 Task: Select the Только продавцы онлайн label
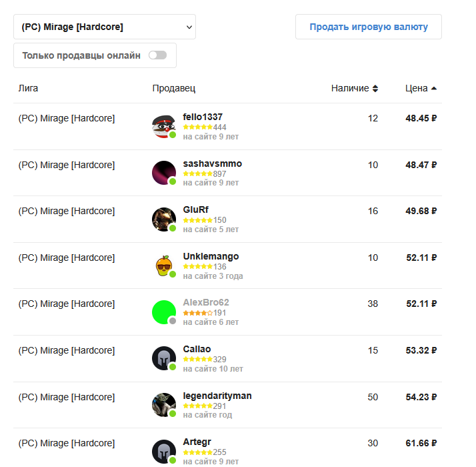tap(81, 55)
